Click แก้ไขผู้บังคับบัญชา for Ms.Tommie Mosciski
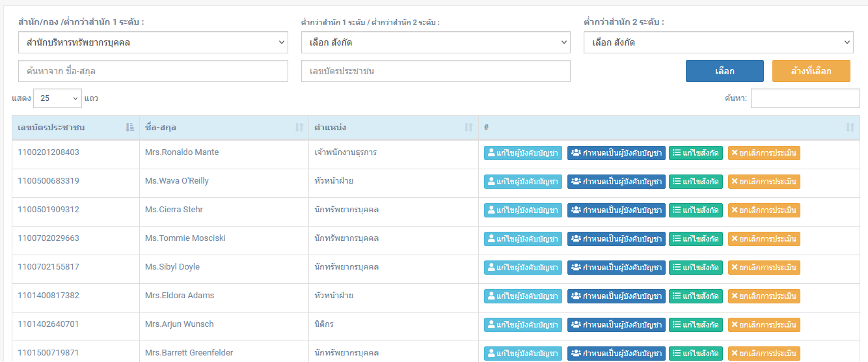Viewport: 868px width, 362px height. [x=523, y=239]
